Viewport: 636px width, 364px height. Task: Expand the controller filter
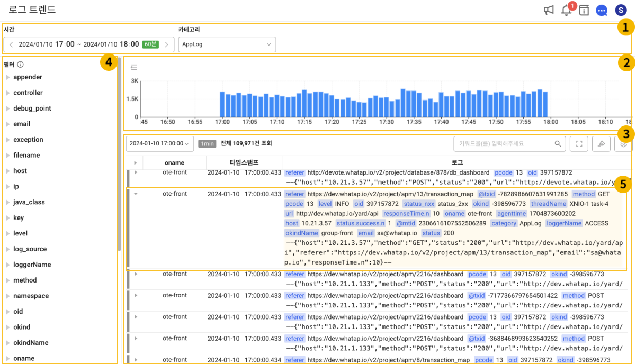pos(8,93)
